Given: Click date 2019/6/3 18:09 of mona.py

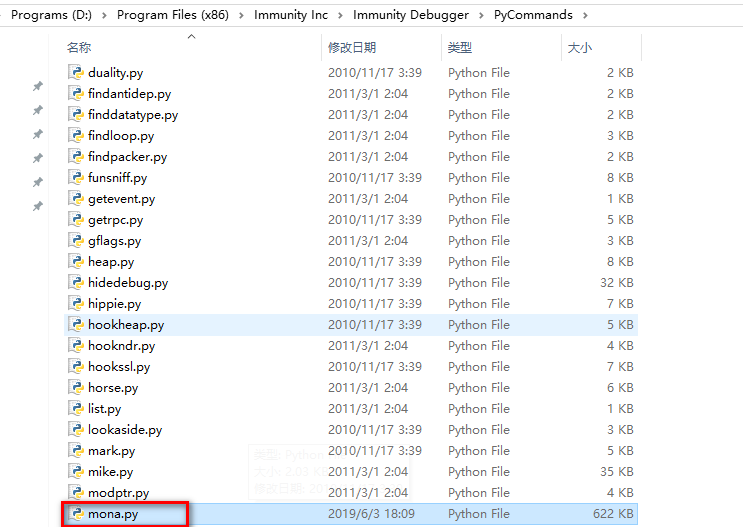Looking at the screenshot, I should (x=371, y=514).
